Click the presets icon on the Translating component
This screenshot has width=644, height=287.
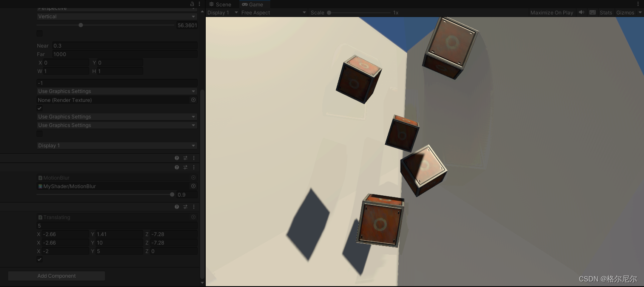185,207
